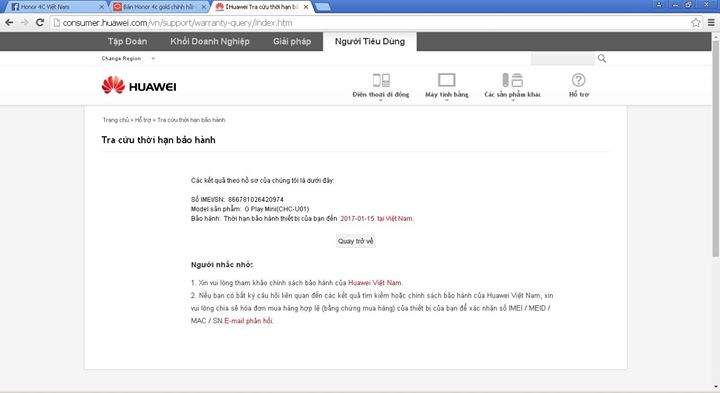Click the browser forward arrow
Image resolution: width=720 pixels, height=393 pixels.
[x=24, y=22]
